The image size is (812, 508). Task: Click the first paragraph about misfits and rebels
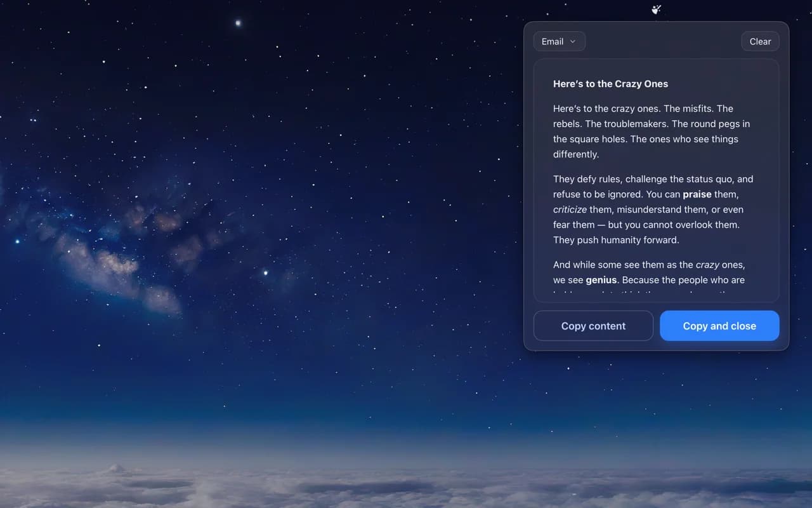pyautogui.click(x=650, y=131)
